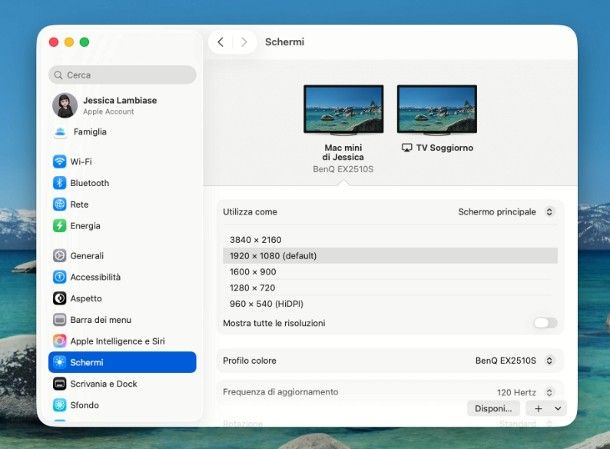This screenshot has height=449, width=610.
Task: Select the TV Soggiorno display thumbnail
Action: [437, 110]
